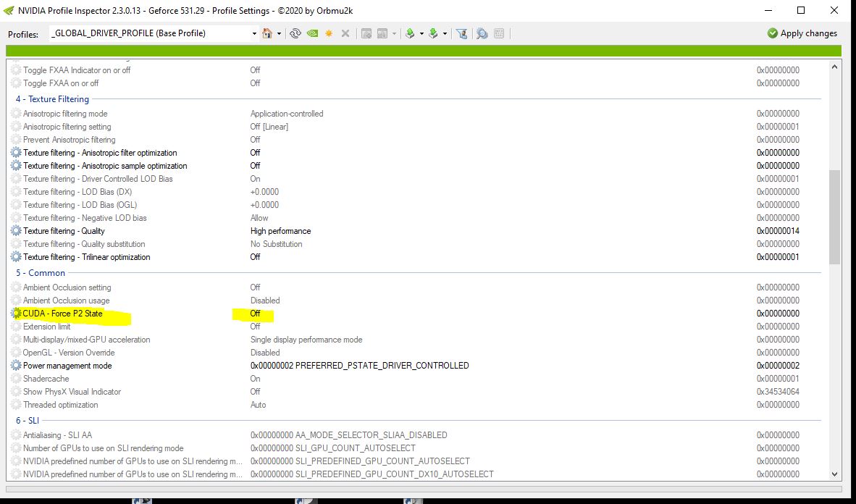The image size is (856, 504).
Task: Click gear icon beside Anisotropic sample optimization
Action: (x=17, y=166)
